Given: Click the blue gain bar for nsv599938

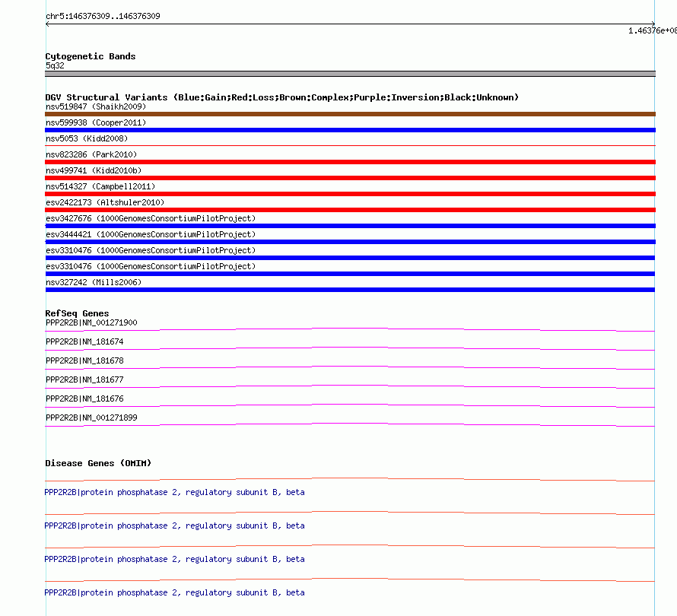Looking at the screenshot, I should tap(350, 130).
